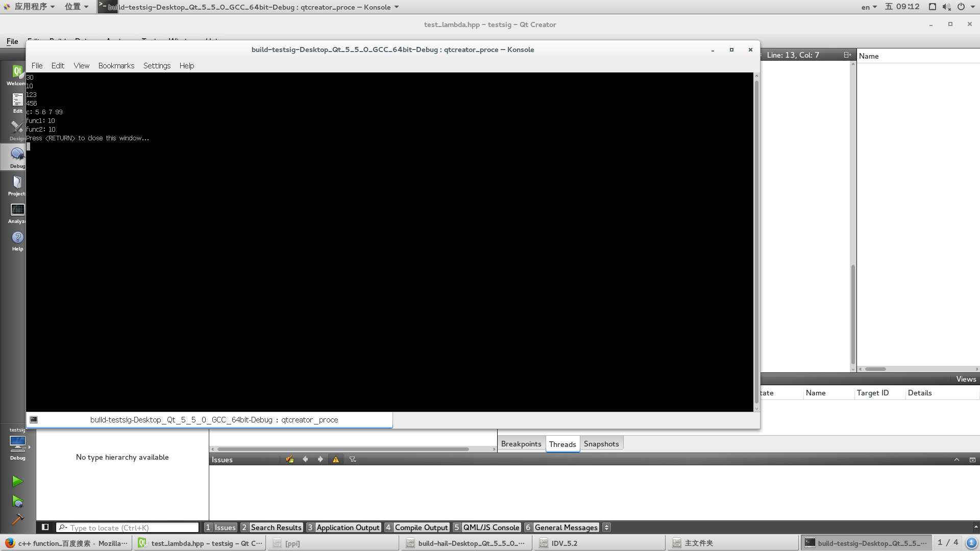Open the General Messages pane

[x=561, y=528]
